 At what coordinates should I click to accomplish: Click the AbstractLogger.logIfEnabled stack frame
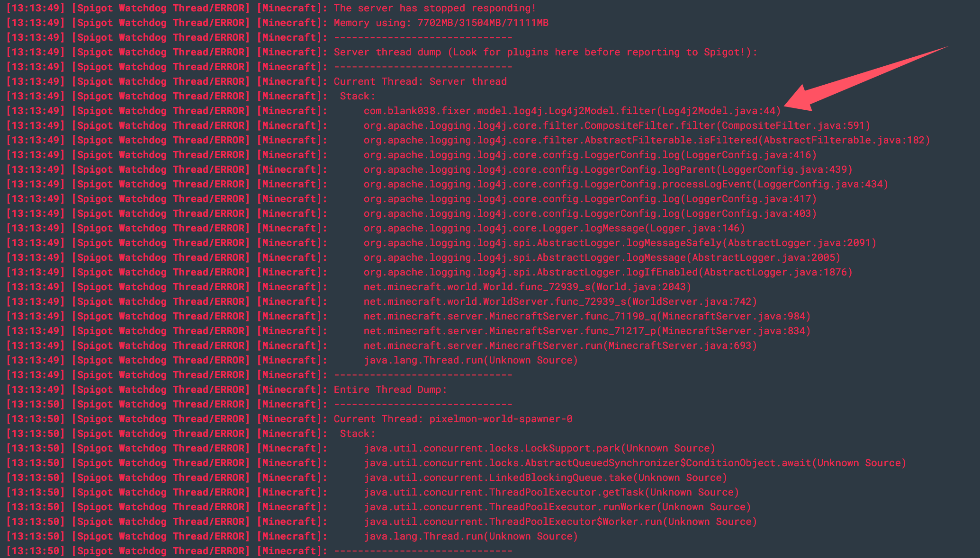coord(608,272)
